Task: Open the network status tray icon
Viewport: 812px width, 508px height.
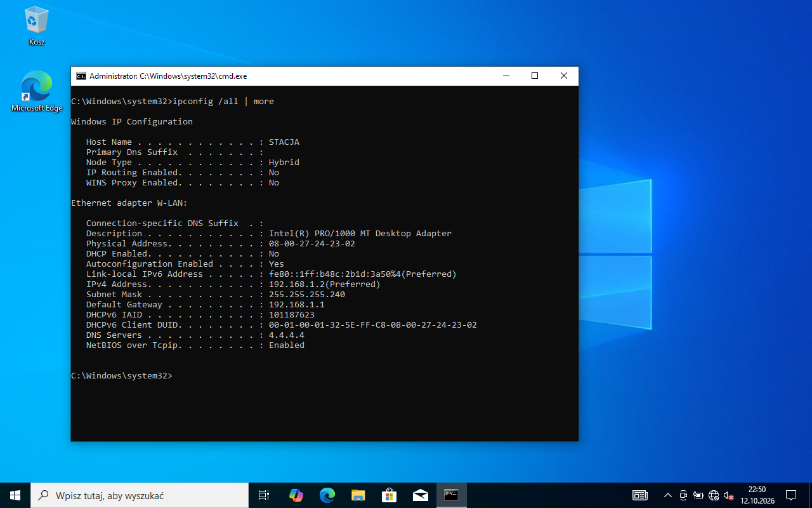Action: [714, 495]
